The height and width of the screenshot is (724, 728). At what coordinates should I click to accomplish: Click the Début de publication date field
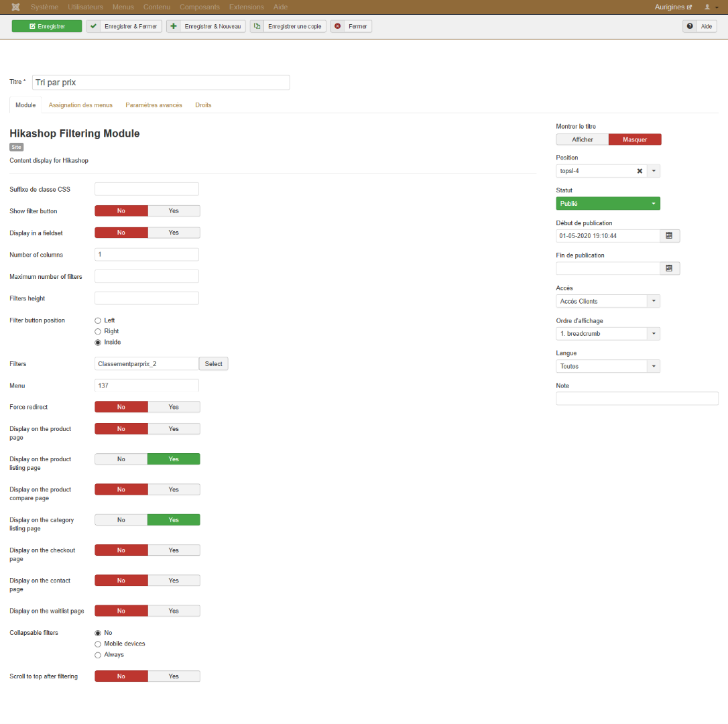[608, 236]
